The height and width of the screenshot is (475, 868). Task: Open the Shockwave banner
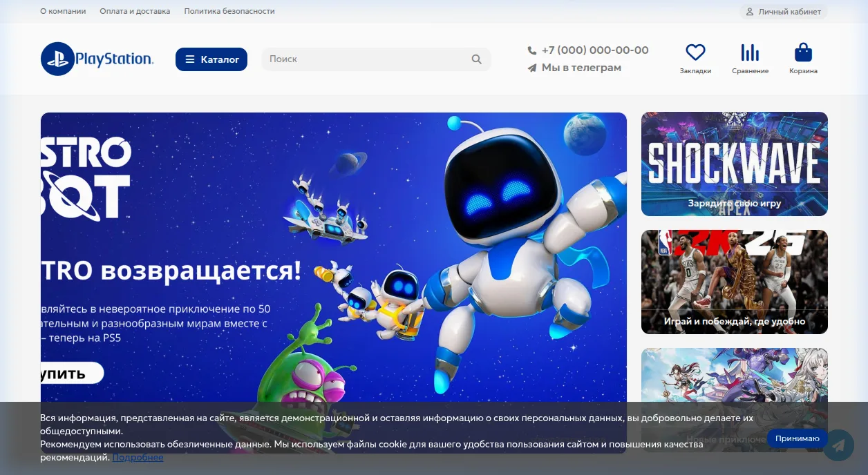(x=735, y=164)
